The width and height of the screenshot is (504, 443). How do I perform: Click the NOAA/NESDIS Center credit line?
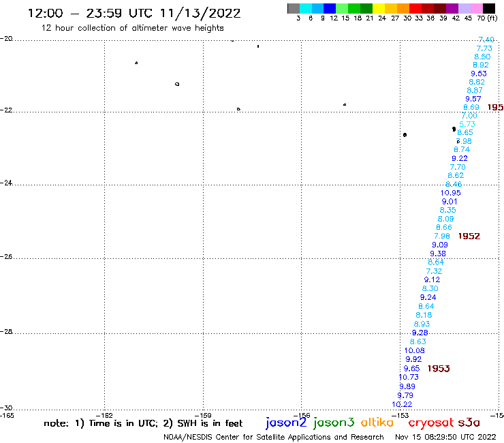coord(274,438)
